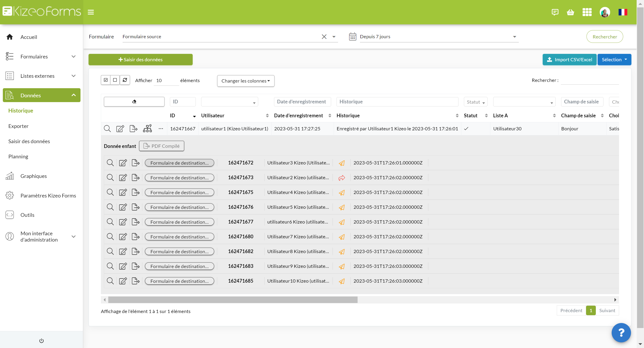Deselect all rows empty checkbox button

pos(115,80)
